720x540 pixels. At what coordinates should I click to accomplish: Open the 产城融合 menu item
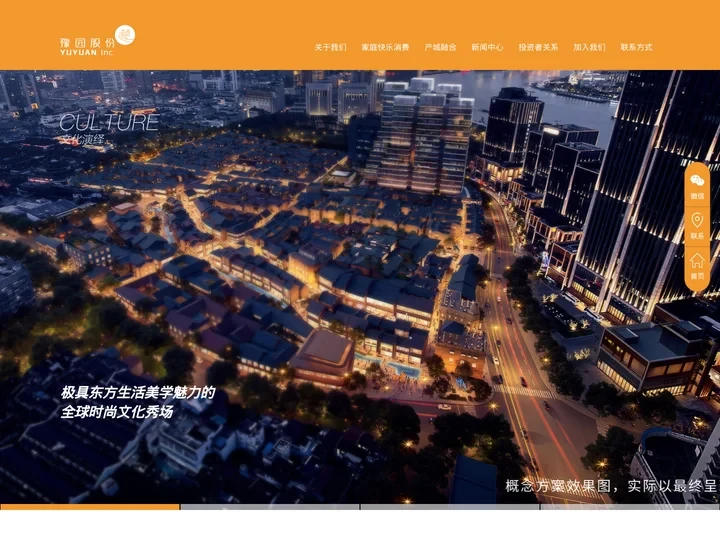[440, 47]
